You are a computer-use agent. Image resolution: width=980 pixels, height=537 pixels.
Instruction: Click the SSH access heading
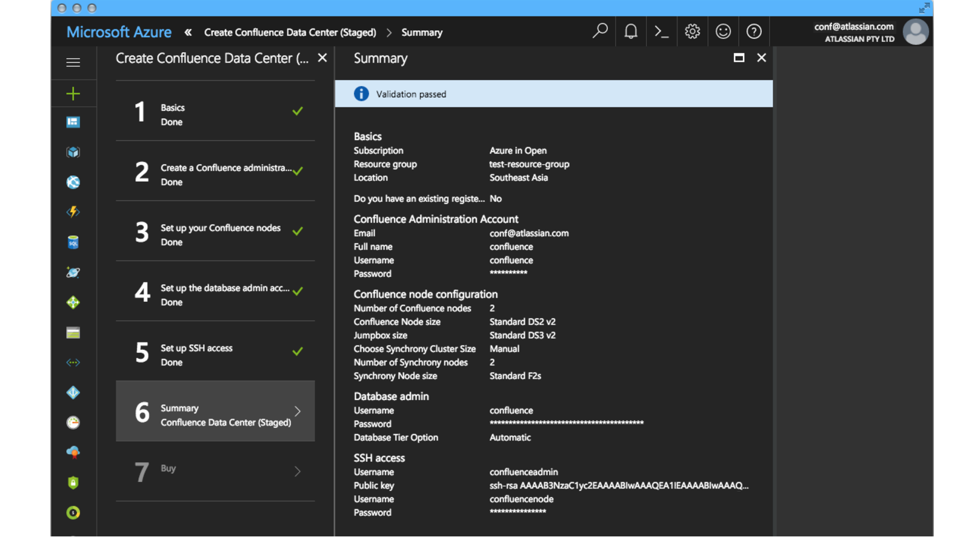[379, 458]
